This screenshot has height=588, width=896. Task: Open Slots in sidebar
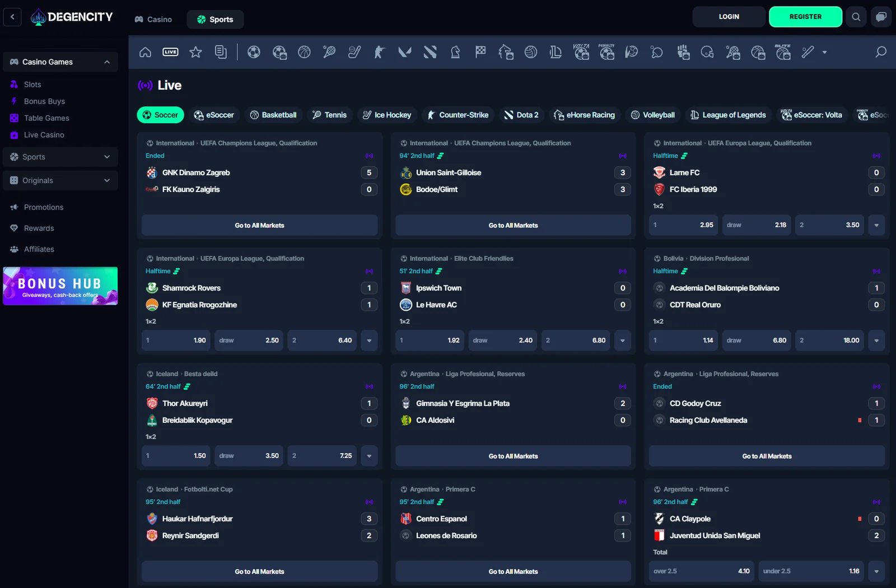(32, 85)
